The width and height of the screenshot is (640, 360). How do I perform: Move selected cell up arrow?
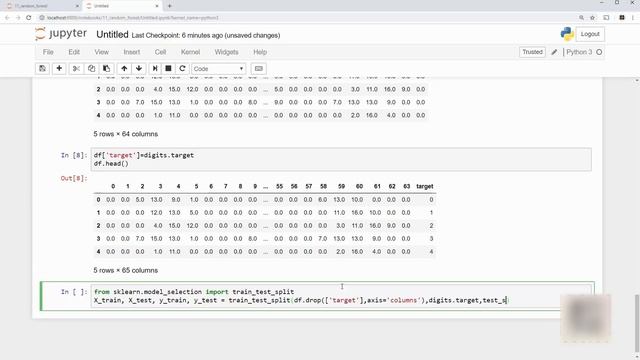tap(124, 69)
